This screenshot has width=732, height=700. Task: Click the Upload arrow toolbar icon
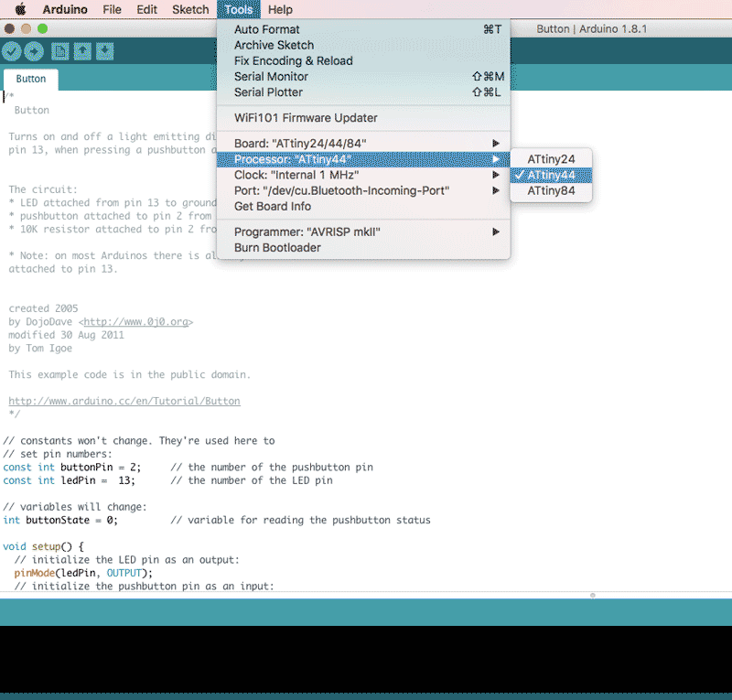tap(34, 51)
